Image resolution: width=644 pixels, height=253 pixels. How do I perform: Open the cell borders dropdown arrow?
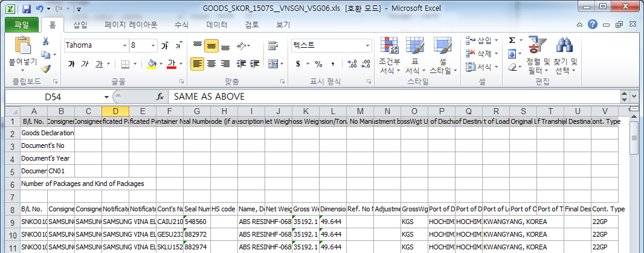135,64
